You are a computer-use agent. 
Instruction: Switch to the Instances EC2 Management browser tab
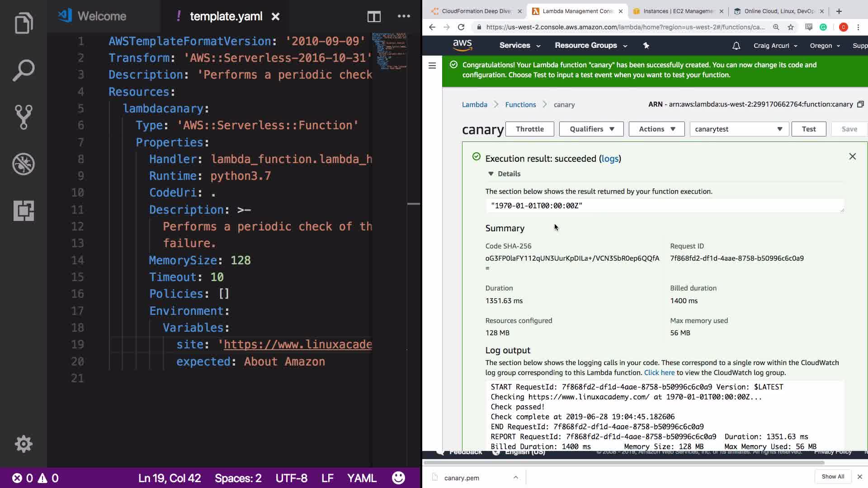(x=677, y=11)
